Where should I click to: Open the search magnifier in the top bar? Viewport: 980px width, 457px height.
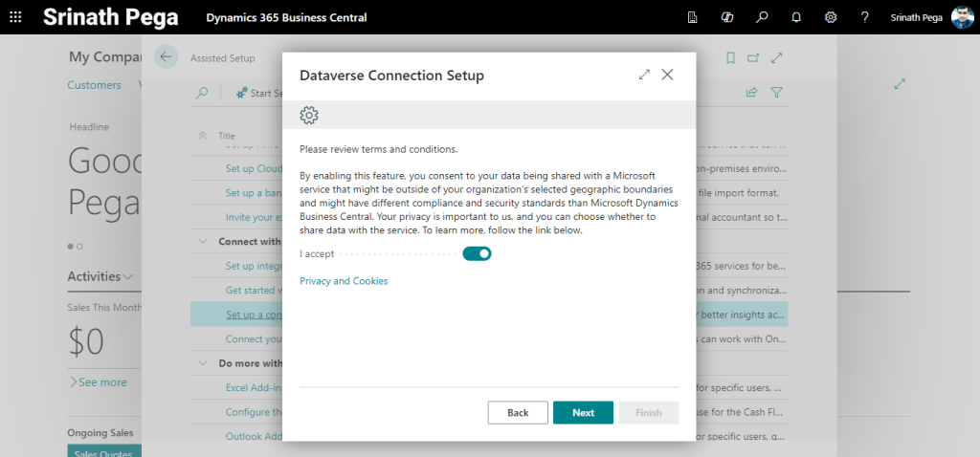(x=762, y=17)
